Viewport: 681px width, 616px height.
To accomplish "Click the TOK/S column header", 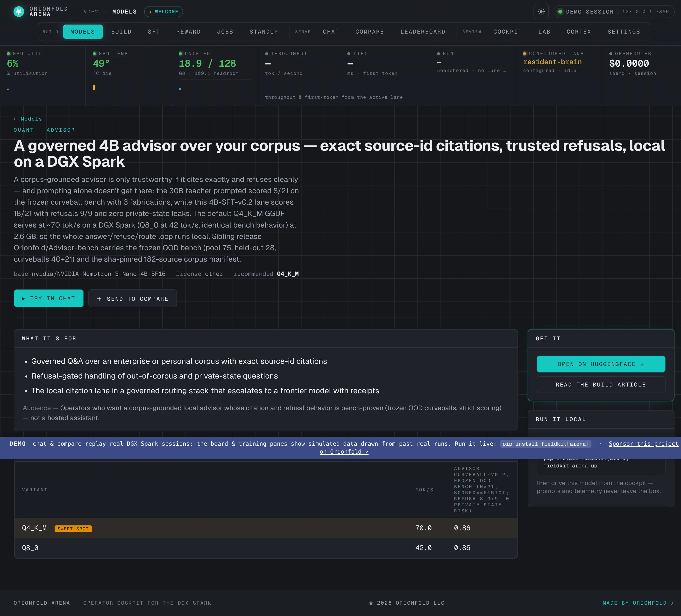I will pos(424,490).
